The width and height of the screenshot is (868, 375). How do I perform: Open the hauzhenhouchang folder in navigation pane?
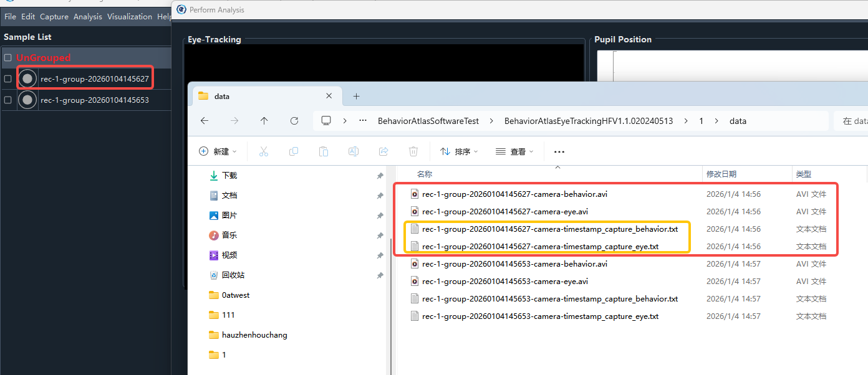254,335
